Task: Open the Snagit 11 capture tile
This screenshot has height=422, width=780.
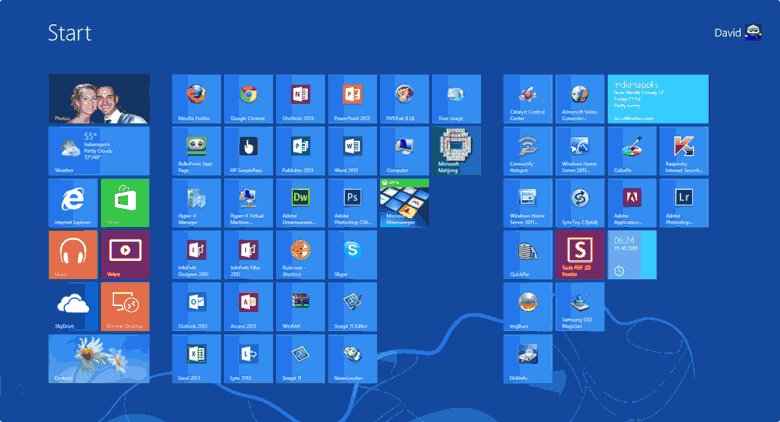Action: 300,359
